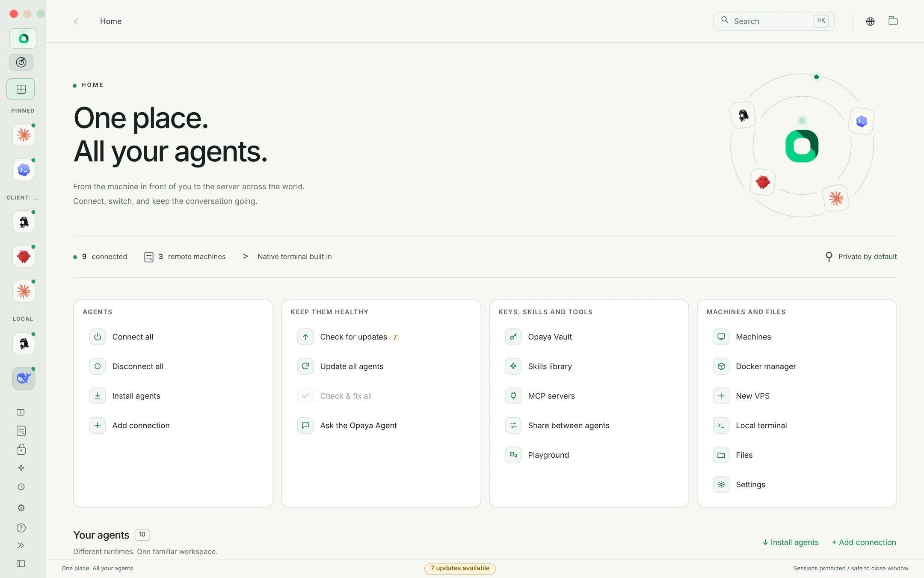Expand the sidebar with the double chevron
The width and height of the screenshot is (924, 578).
(x=21, y=545)
